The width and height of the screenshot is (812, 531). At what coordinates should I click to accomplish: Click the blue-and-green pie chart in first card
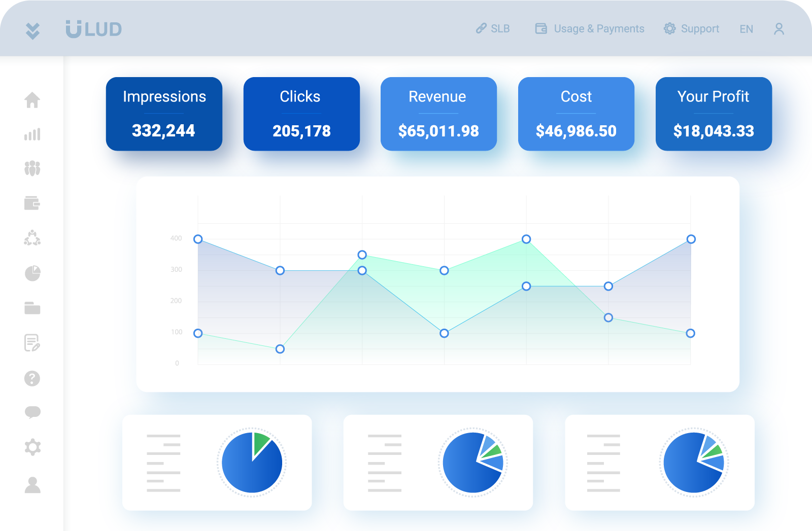coord(252,462)
